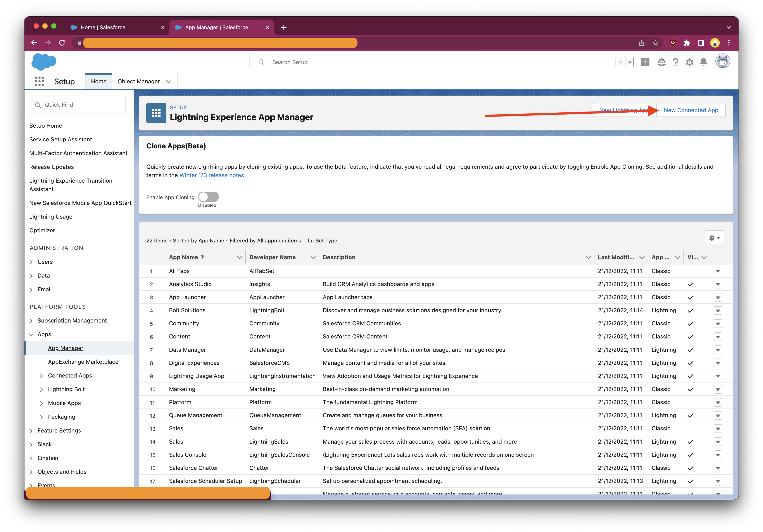Open AppExchange Marketplace sidebar link
This screenshot has width=763, height=532.
tap(83, 362)
